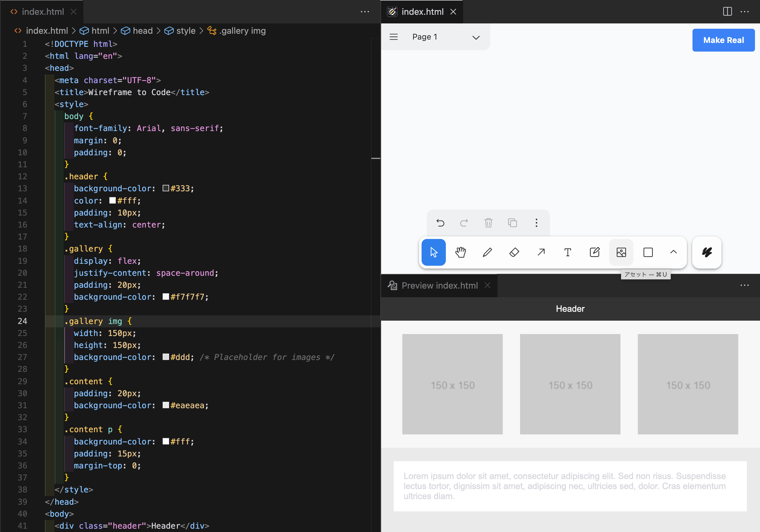Click the Undo arrow icon
The image size is (760, 532).
440,223
